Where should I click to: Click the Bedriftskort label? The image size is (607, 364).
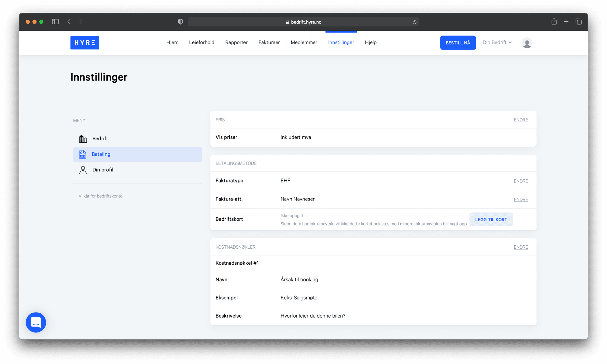(x=229, y=219)
